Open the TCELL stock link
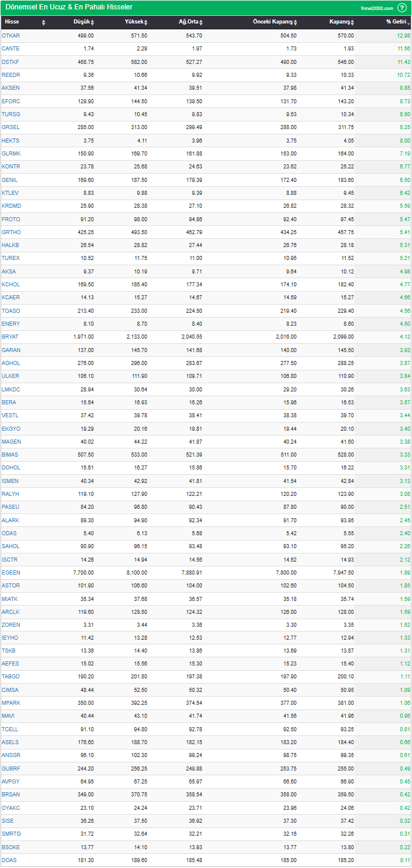 pyautogui.click(x=10, y=729)
